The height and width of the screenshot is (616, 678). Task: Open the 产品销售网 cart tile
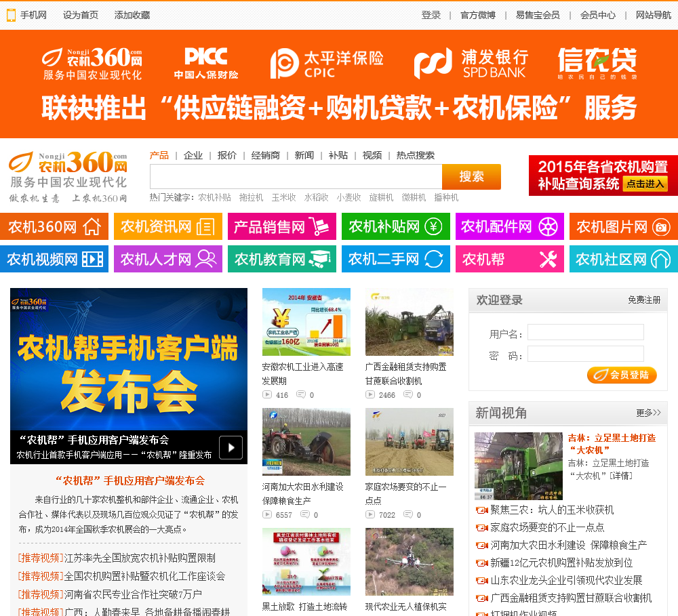point(282,226)
